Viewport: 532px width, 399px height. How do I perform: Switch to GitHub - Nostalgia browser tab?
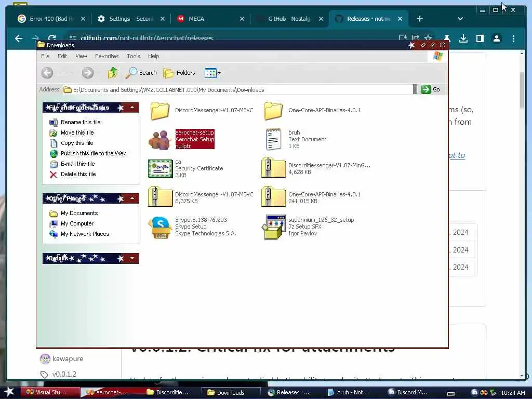click(x=289, y=19)
